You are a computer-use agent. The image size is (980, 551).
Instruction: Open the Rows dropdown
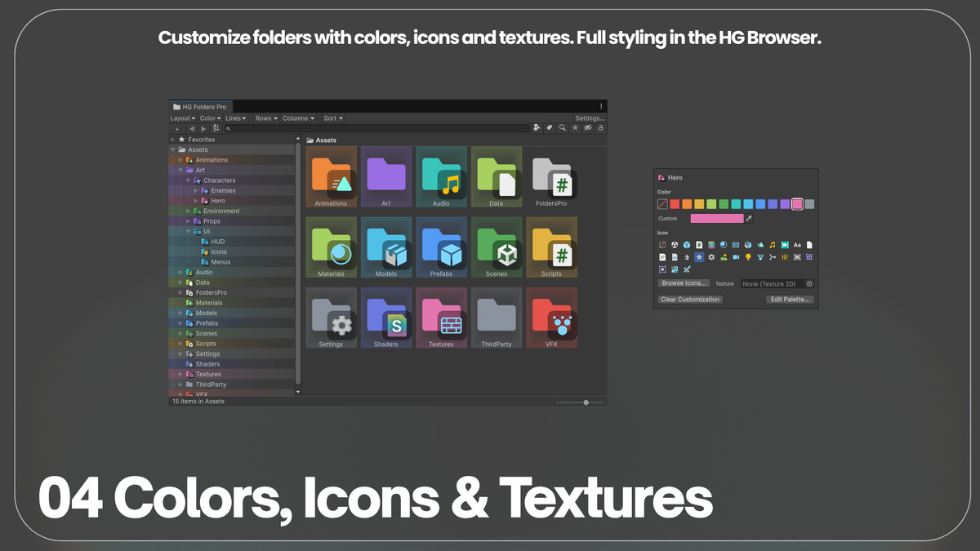pyautogui.click(x=266, y=118)
